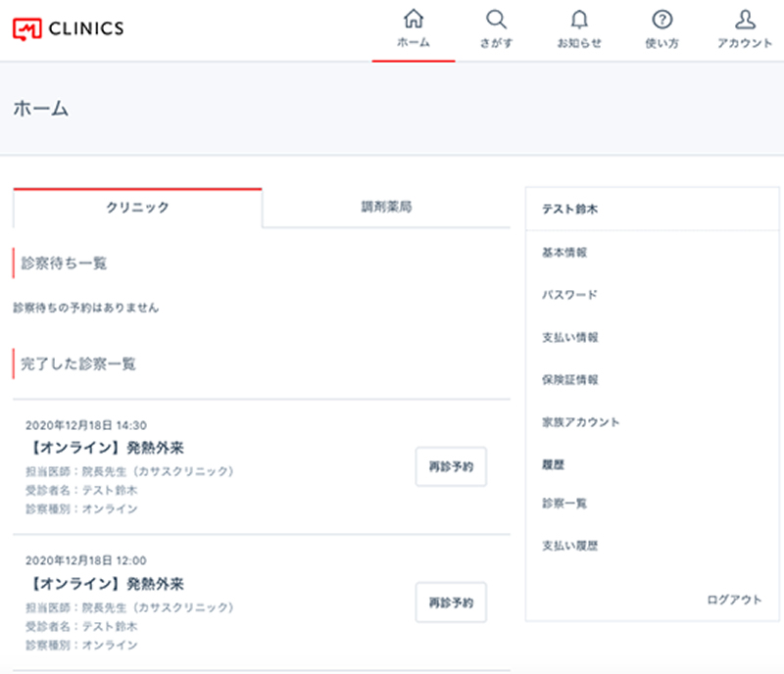Click the CLINICS logo
Image resolution: width=784 pixels, height=674 pixels.
click(69, 29)
